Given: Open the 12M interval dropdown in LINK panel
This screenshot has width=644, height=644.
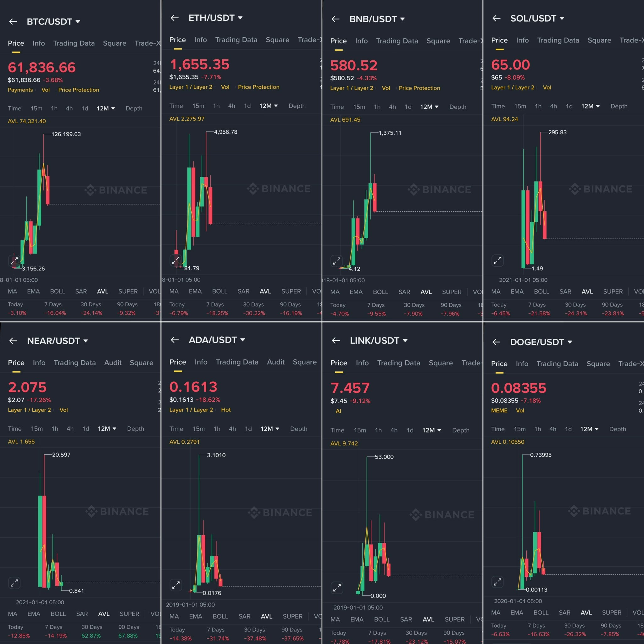Looking at the screenshot, I should coord(432,430).
